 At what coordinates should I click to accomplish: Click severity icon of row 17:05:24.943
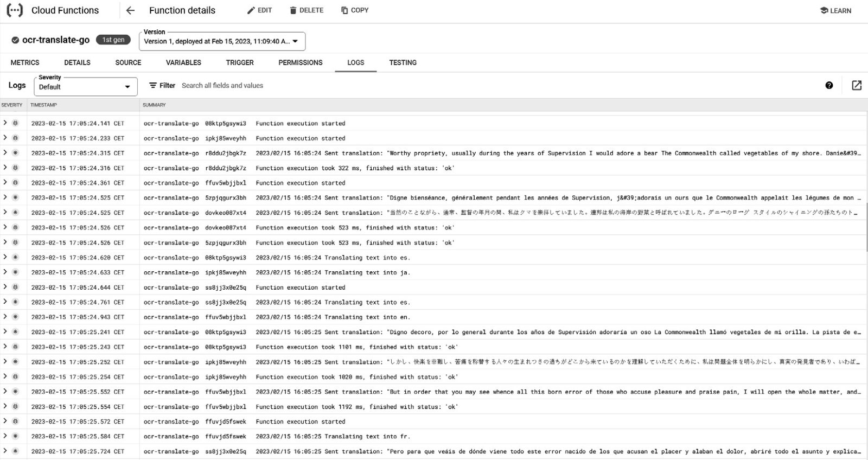tap(15, 317)
